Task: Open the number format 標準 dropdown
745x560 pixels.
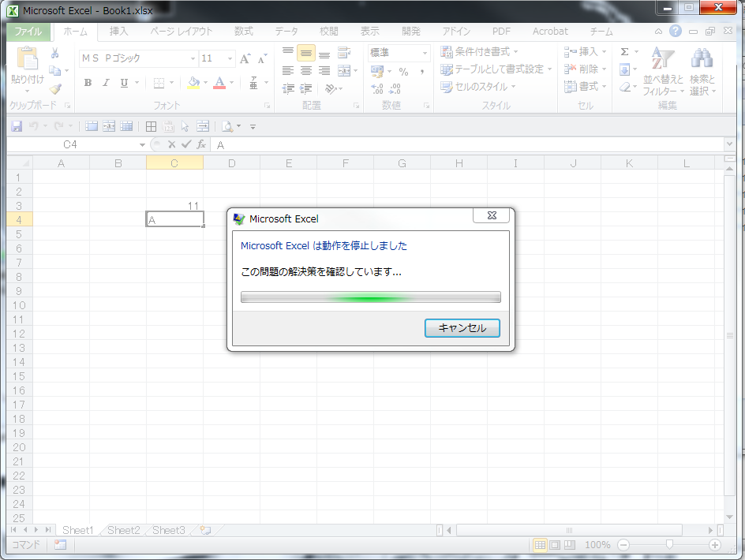Action: click(x=425, y=53)
